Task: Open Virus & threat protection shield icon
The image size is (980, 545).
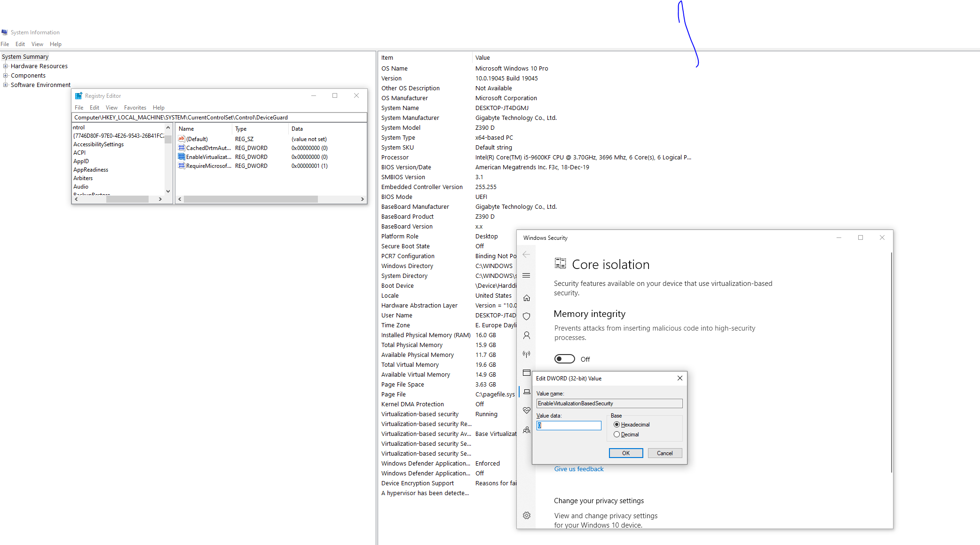Action: coord(527,316)
